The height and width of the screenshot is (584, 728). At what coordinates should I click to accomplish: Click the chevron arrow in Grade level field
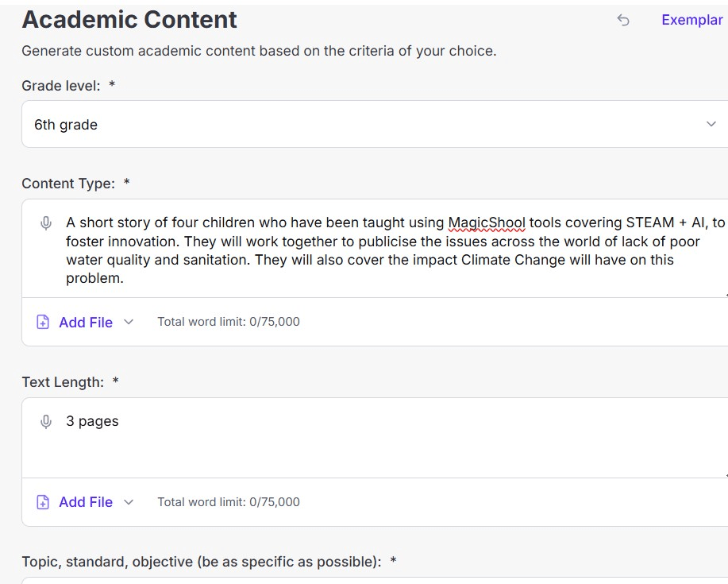(x=711, y=125)
